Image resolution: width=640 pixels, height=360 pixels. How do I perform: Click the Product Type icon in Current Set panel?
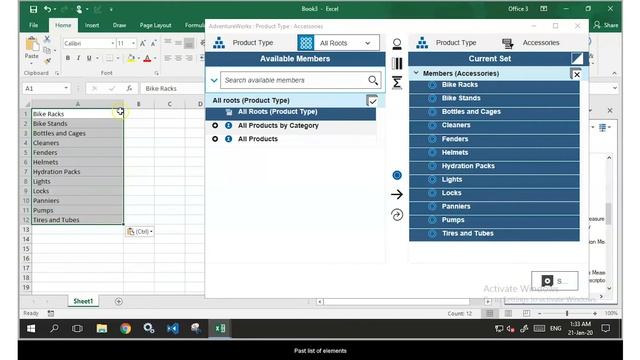[422, 42]
